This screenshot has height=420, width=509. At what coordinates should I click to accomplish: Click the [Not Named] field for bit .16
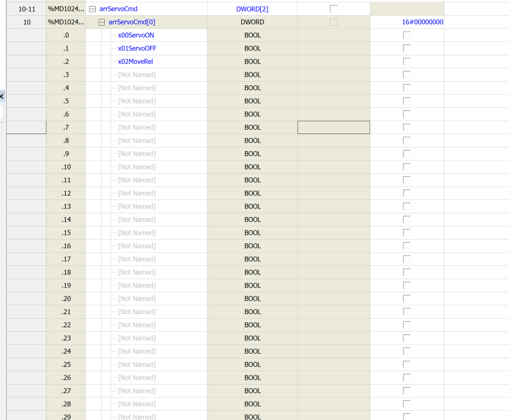pyautogui.click(x=137, y=246)
